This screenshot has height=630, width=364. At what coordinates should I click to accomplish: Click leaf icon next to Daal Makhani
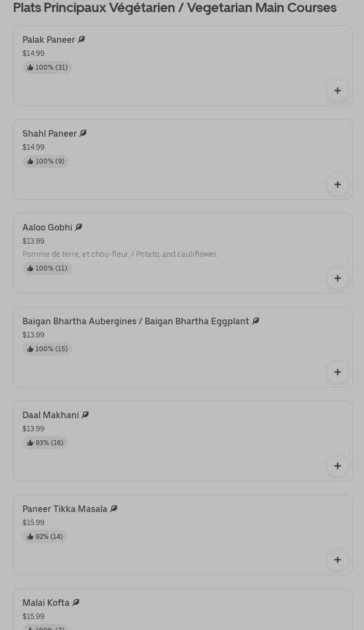86,415
